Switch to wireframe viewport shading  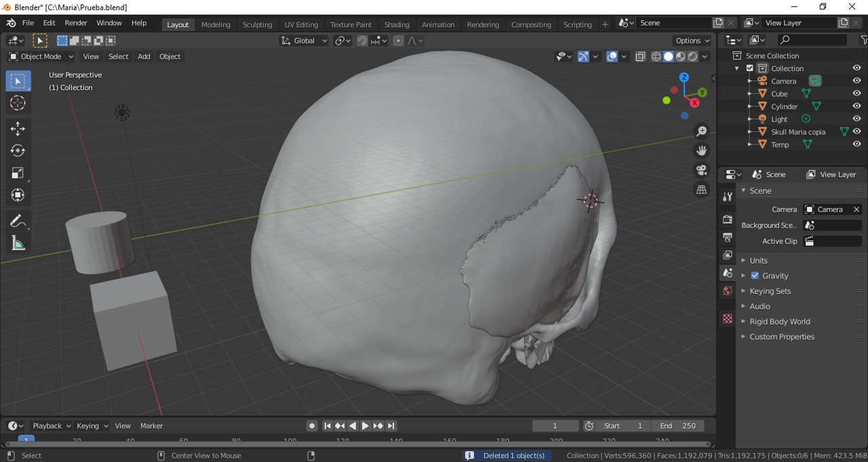pyautogui.click(x=656, y=56)
